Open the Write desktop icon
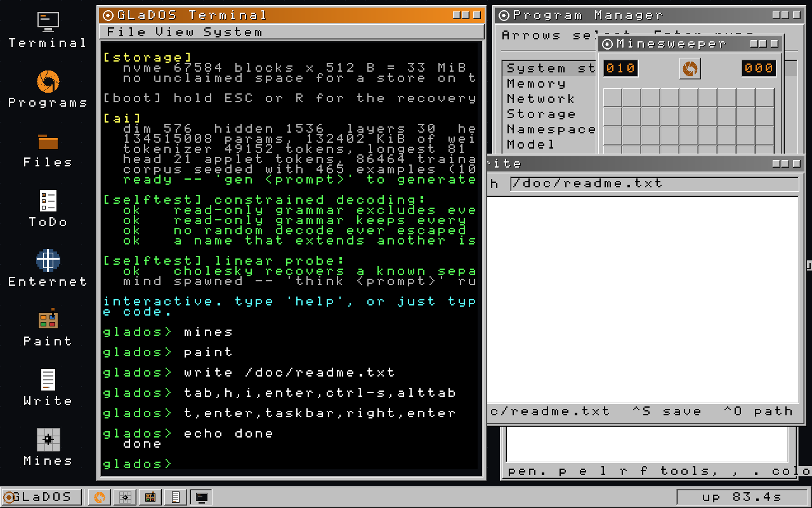 (48, 388)
